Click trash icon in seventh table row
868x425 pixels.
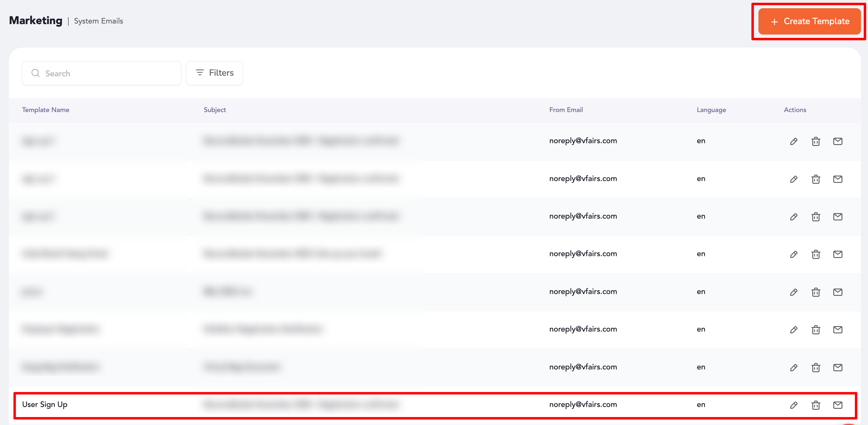(816, 367)
